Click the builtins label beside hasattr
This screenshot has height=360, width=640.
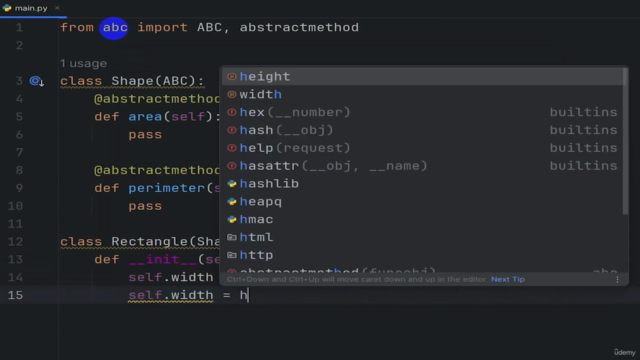pos(583,166)
